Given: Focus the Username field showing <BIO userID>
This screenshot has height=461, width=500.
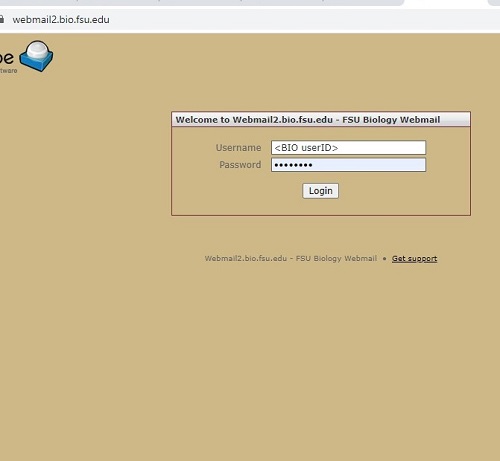Looking at the screenshot, I should (348, 148).
